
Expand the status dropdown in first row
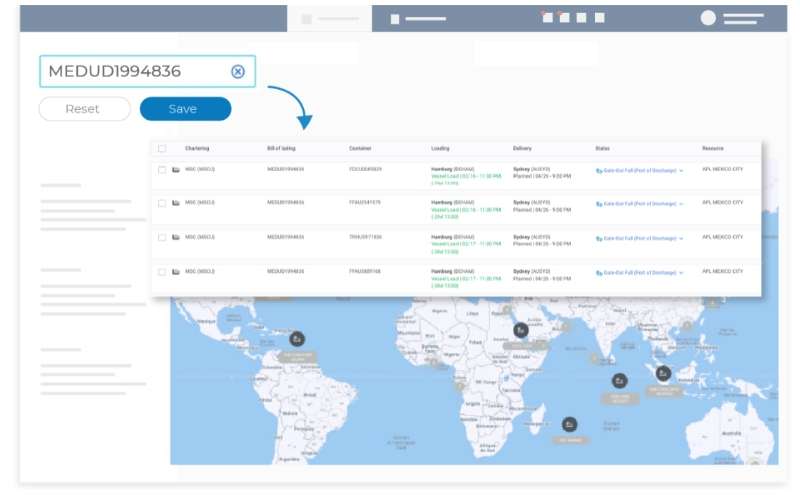point(681,171)
